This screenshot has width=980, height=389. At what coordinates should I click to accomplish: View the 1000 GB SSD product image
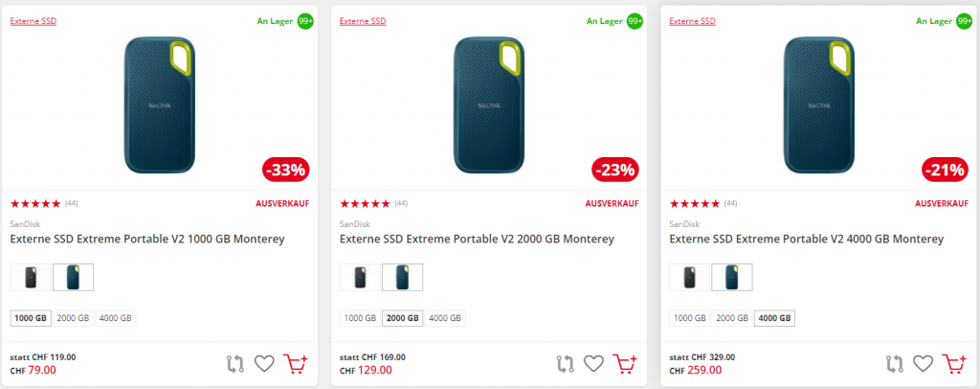[x=159, y=104]
